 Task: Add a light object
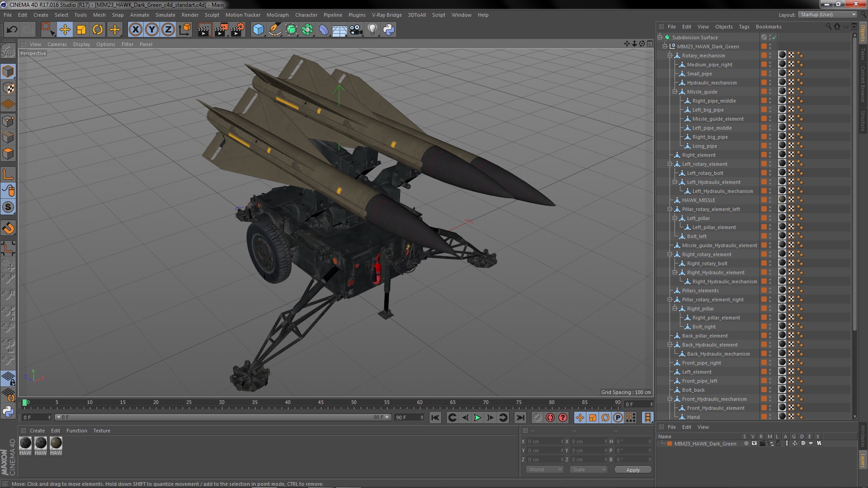373,30
